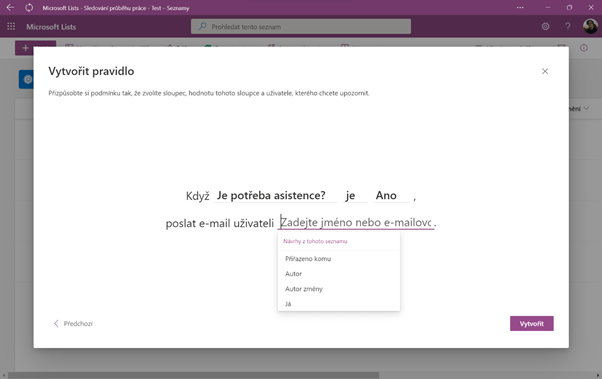
Task: Click the back arrow in the title bar
Action: coord(10,7)
